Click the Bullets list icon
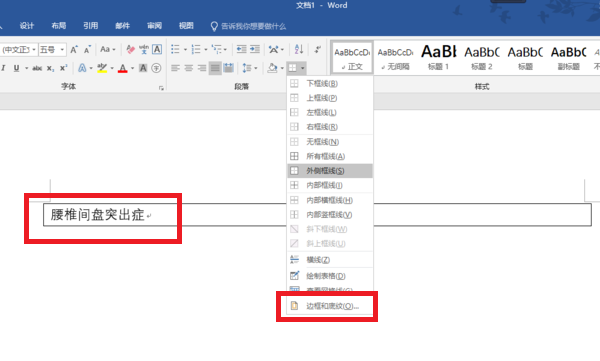Viewport: 600px width, 361px height. (175, 49)
